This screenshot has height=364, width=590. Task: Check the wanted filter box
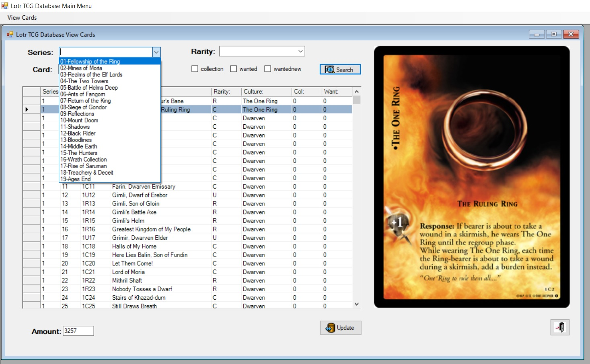(x=233, y=69)
